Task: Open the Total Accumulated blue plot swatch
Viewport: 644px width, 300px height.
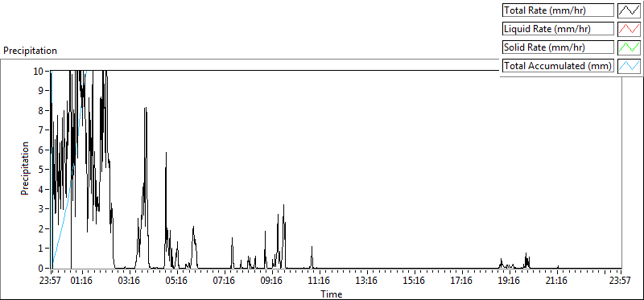Action: 629,65
